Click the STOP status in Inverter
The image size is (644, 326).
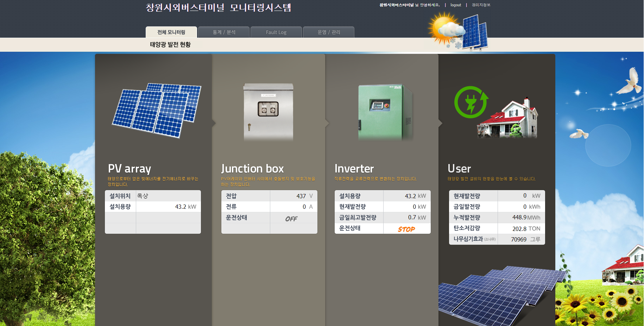pyautogui.click(x=406, y=229)
